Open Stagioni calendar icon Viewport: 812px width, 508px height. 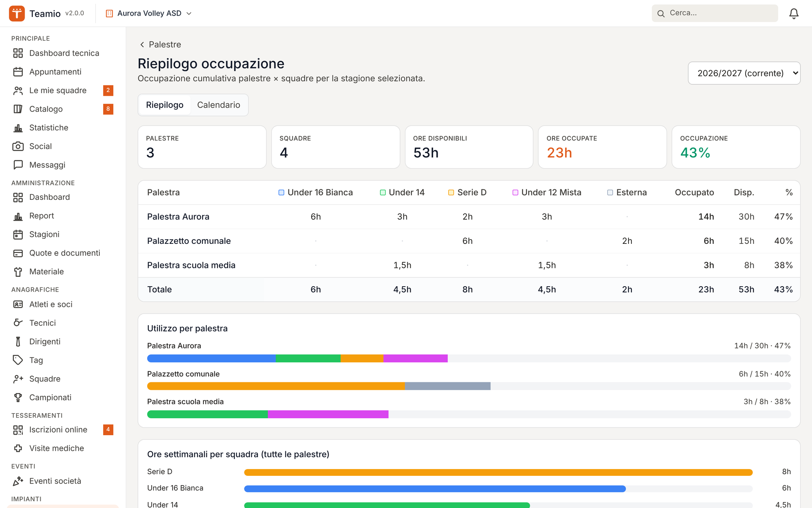coord(18,235)
